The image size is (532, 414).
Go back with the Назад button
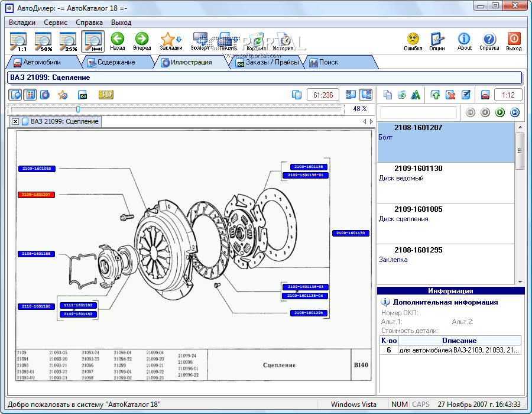(118, 40)
